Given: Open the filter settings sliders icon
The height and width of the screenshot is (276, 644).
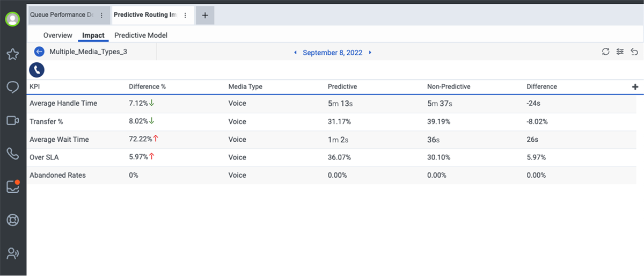Looking at the screenshot, I should (x=620, y=52).
